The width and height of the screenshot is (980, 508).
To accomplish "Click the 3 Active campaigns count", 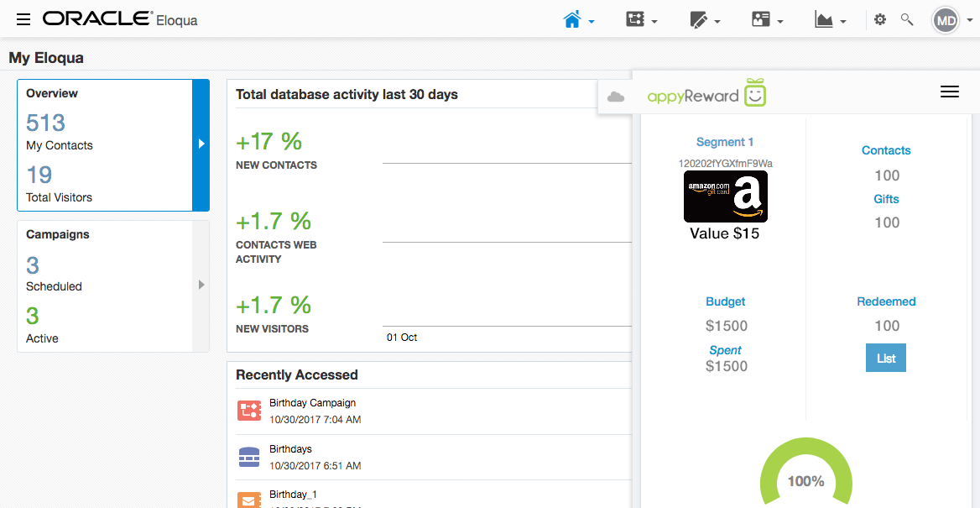I will pos(33,316).
